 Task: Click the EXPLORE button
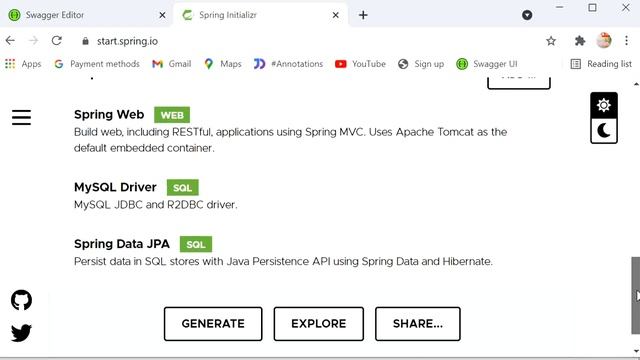pyautogui.click(x=319, y=324)
